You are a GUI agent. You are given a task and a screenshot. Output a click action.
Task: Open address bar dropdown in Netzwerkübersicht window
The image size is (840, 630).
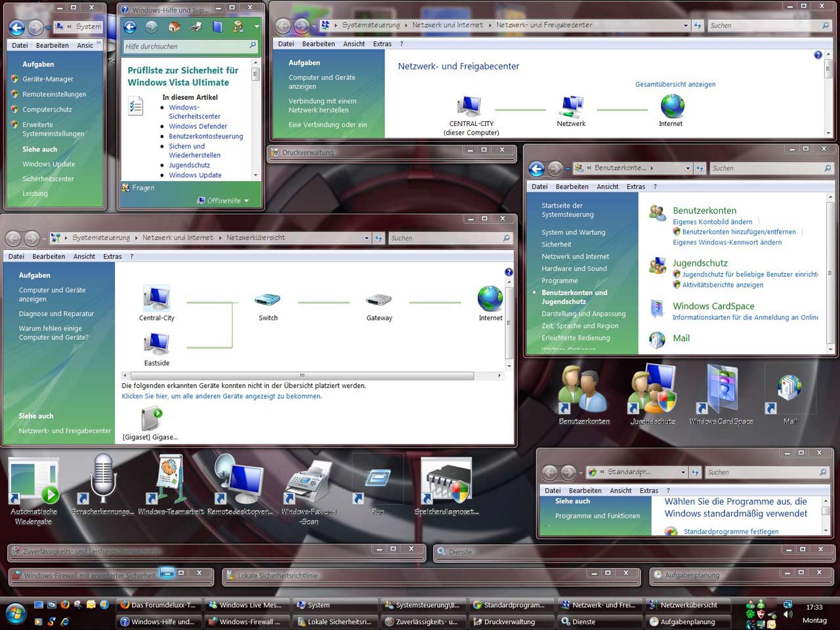[x=366, y=238]
